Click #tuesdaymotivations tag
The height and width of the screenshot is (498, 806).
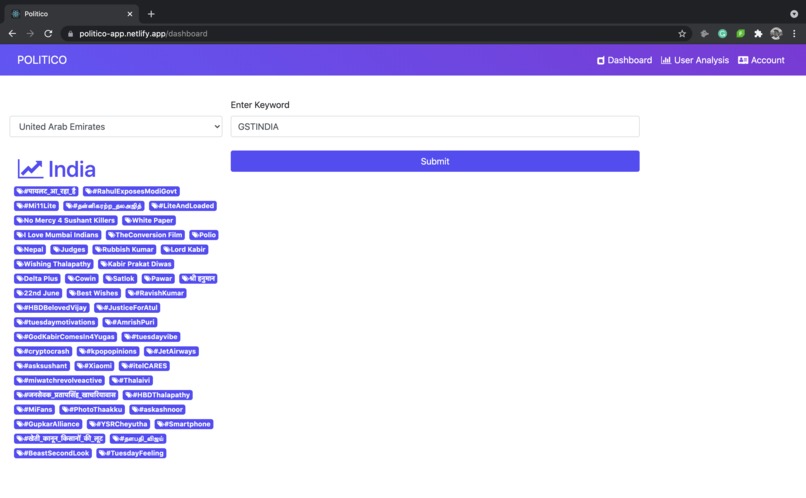(x=56, y=322)
